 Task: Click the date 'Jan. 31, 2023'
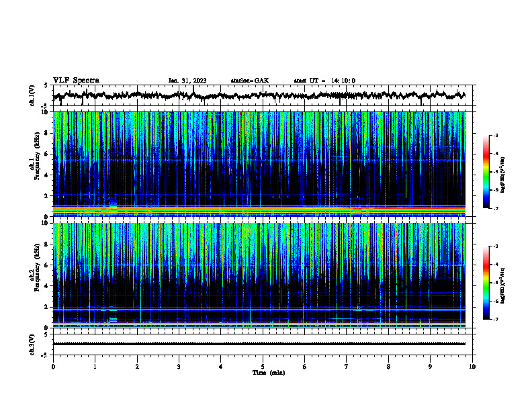tap(187, 81)
